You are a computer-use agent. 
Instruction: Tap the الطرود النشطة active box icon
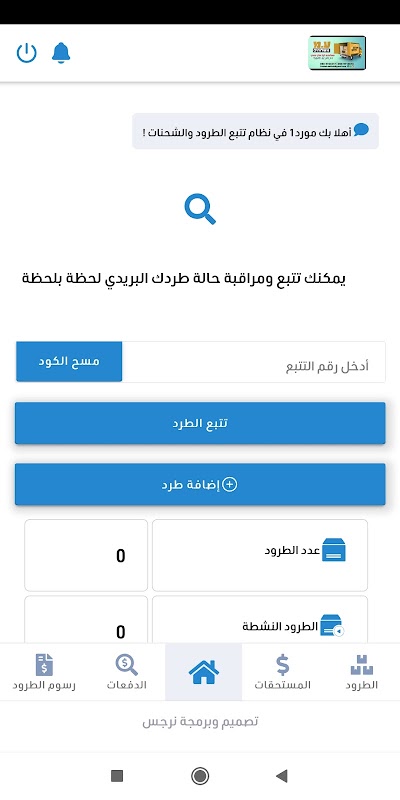tap(332, 626)
